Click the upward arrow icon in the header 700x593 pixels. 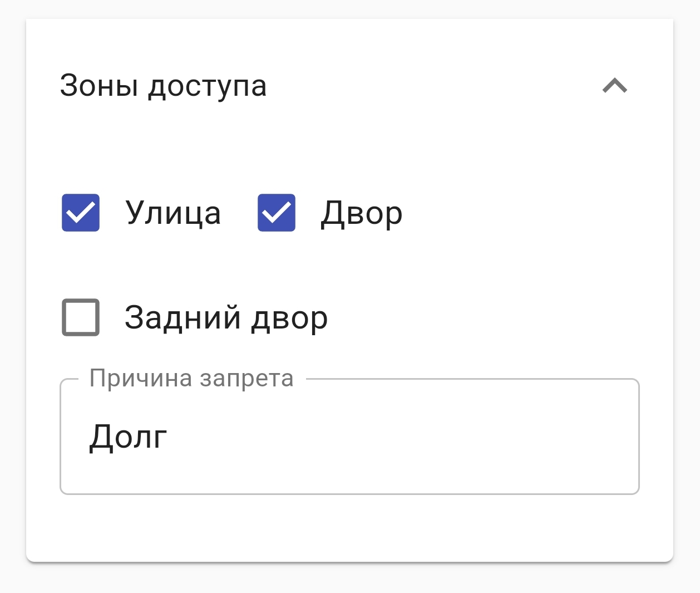point(614,86)
